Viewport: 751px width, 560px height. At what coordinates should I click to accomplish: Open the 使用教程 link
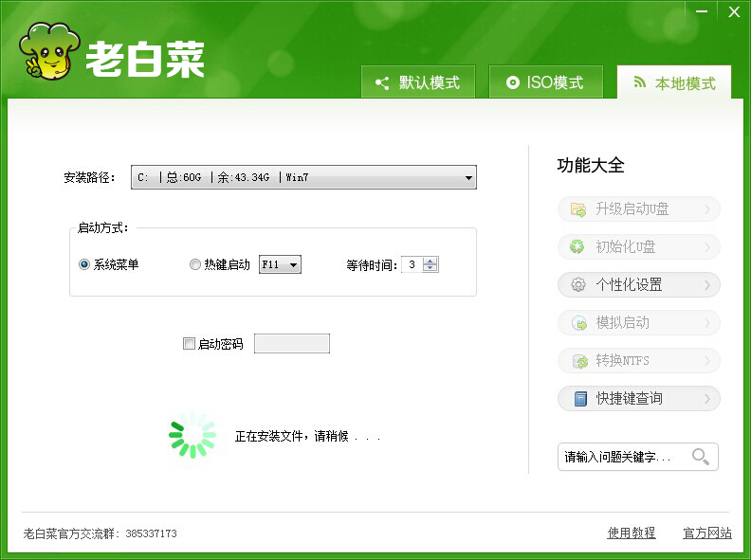pyautogui.click(x=632, y=533)
